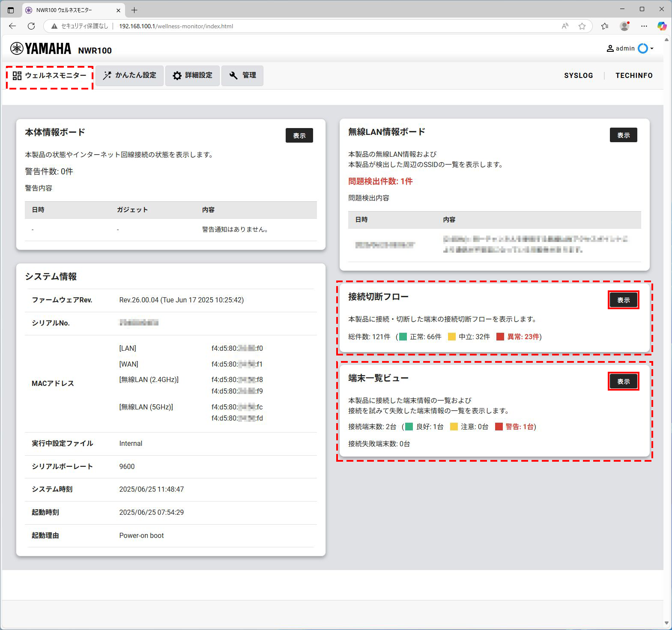The image size is (672, 630).
Task: Click the ガジェット column header
Action: (x=132, y=210)
